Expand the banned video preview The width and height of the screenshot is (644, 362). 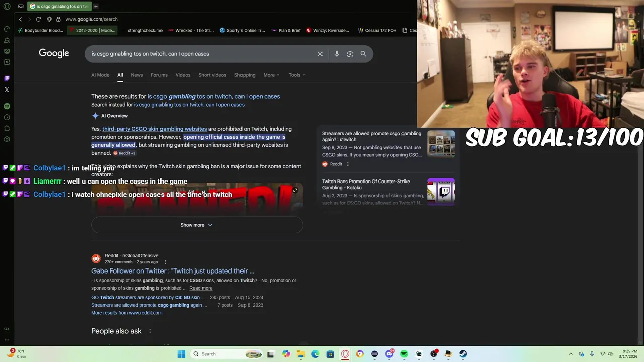[295, 190]
